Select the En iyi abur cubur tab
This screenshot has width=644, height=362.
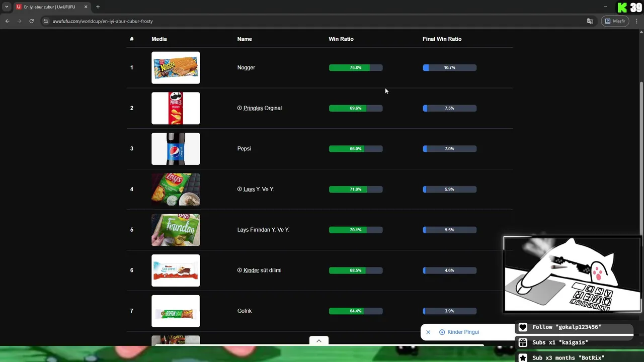pos(51,7)
